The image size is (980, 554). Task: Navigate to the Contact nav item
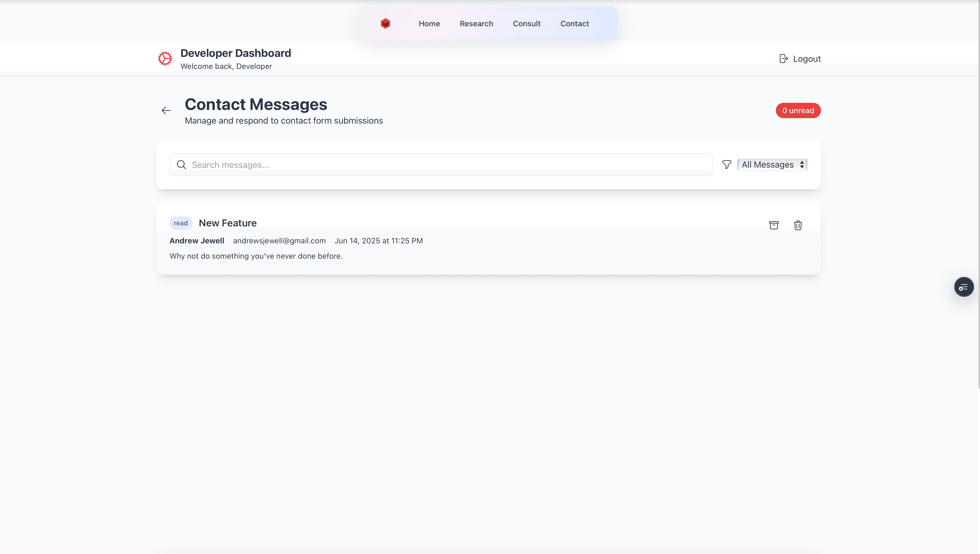click(574, 24)
